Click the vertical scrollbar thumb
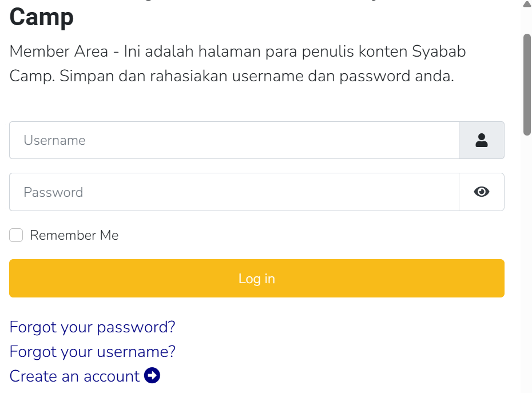This screenshot has height=393, width=532. [527, 85]
